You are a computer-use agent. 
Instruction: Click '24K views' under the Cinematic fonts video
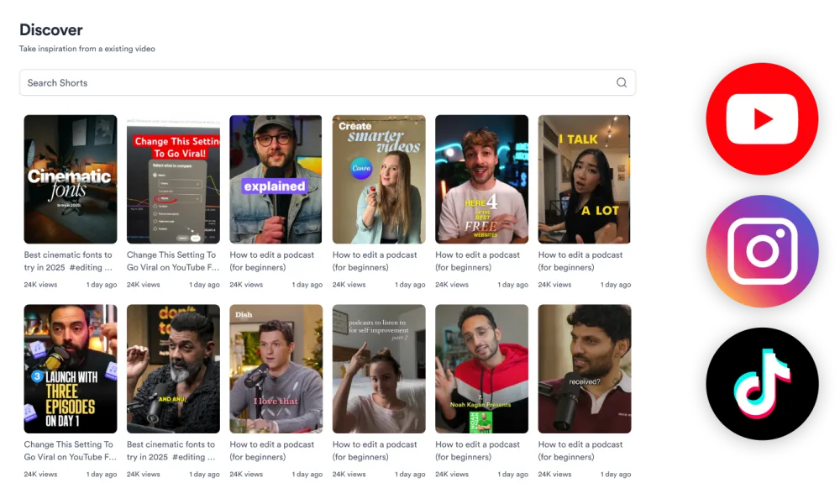point(40,285)
